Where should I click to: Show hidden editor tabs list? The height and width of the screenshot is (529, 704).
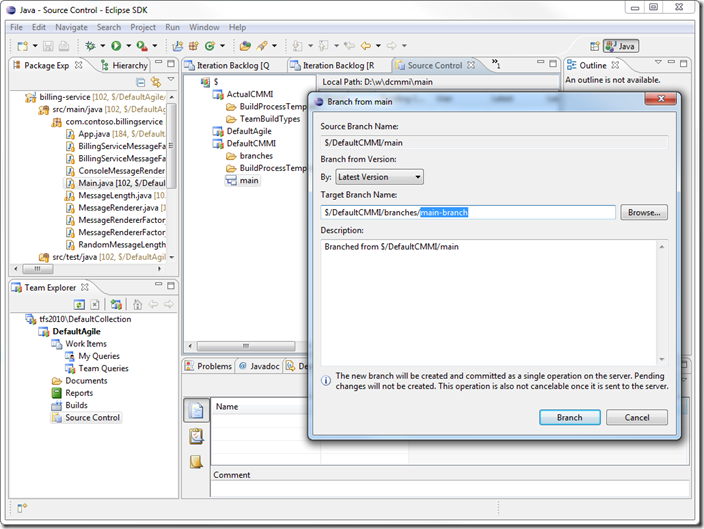[x=495, y=63]
